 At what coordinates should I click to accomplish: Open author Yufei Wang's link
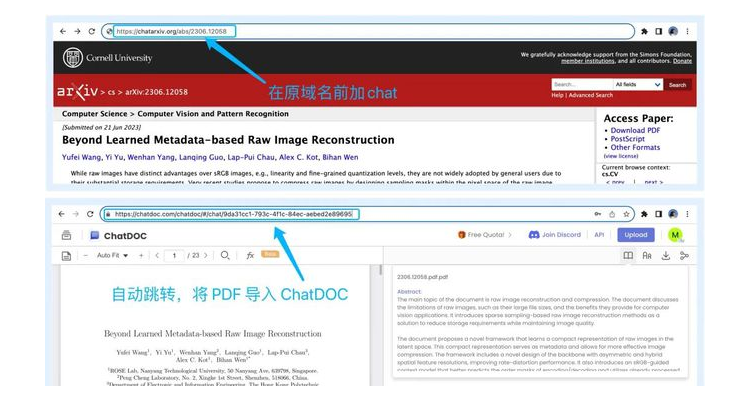click(81, 157)
